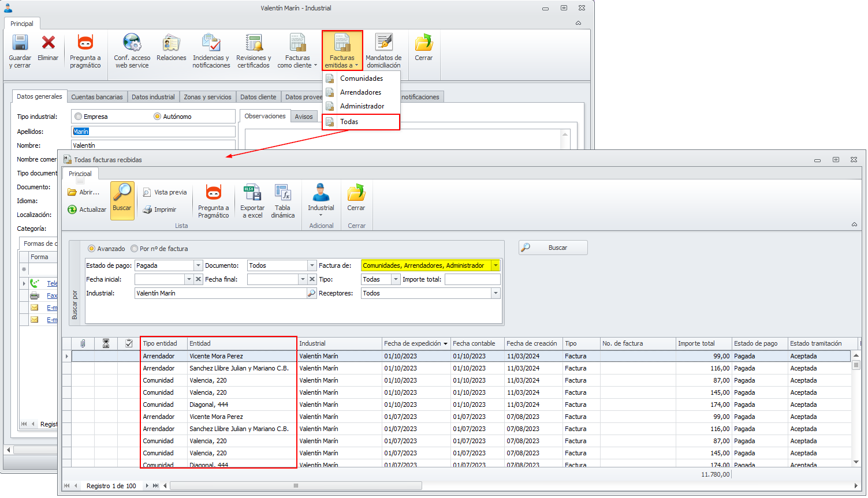This screenshot has height=498, width=868.
Task: Choose the Avanzado search mode
Action: tap(91, 249)
